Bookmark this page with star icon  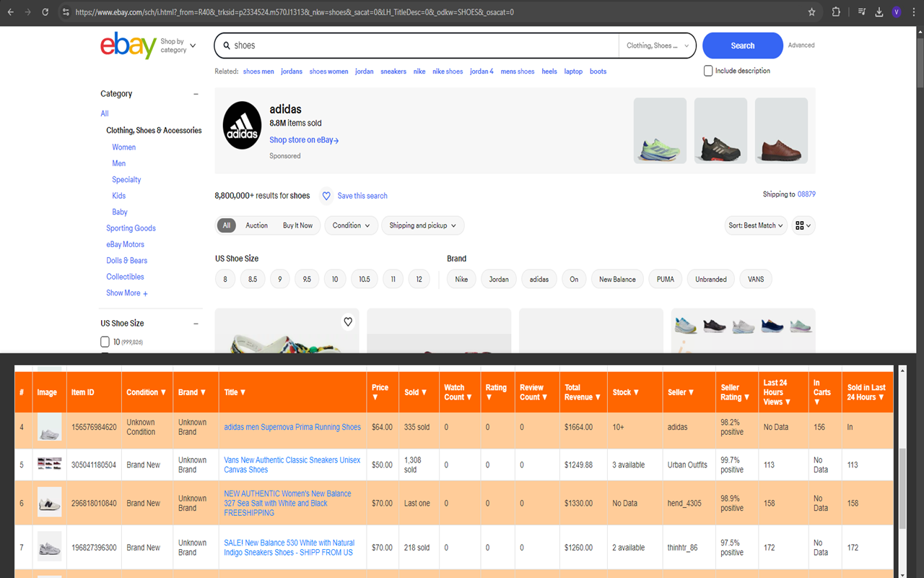812,12
